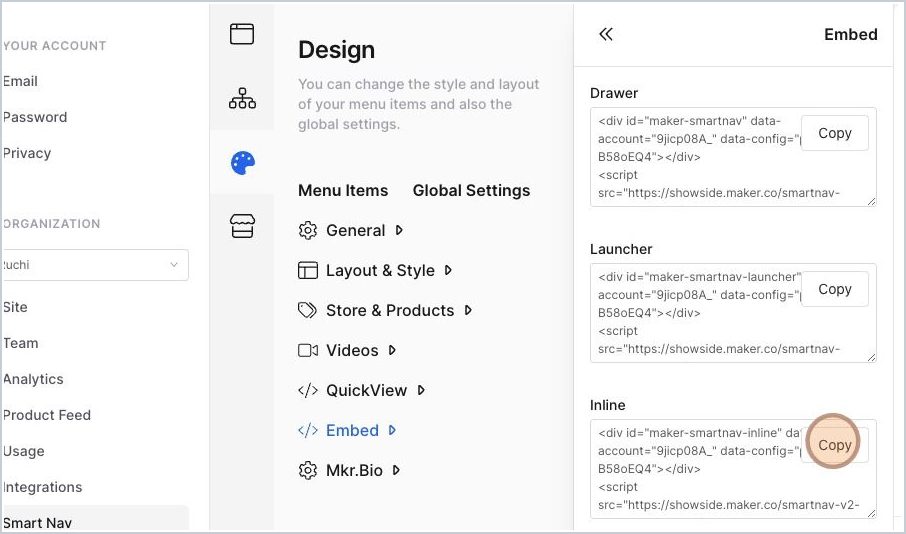This screenshot has height=534, width=906.
Task: Click the Videos camera icon
Action: (x=307, y=350)
